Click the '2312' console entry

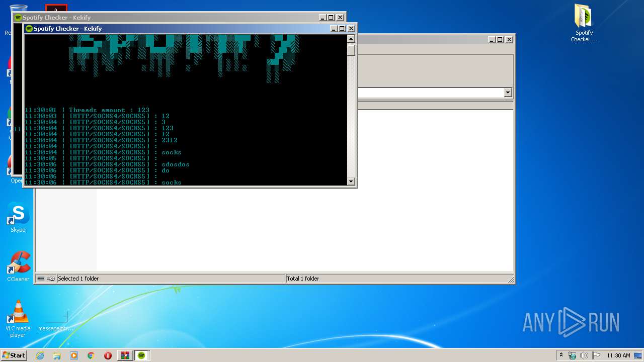point(170,140)
